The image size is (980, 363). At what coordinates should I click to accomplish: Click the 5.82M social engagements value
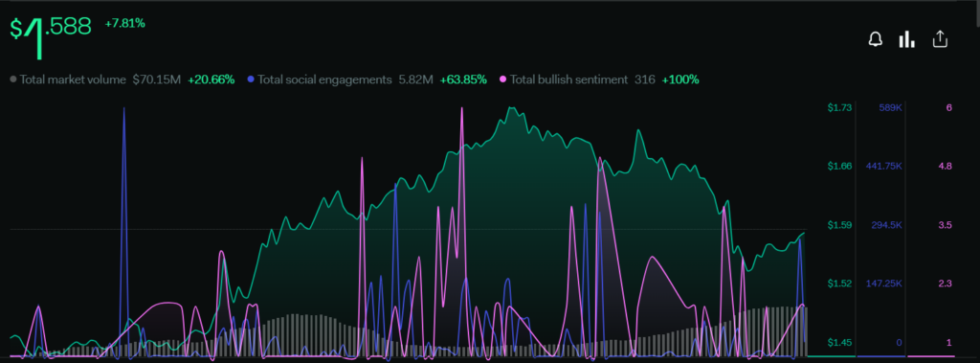tap(415, 79)
